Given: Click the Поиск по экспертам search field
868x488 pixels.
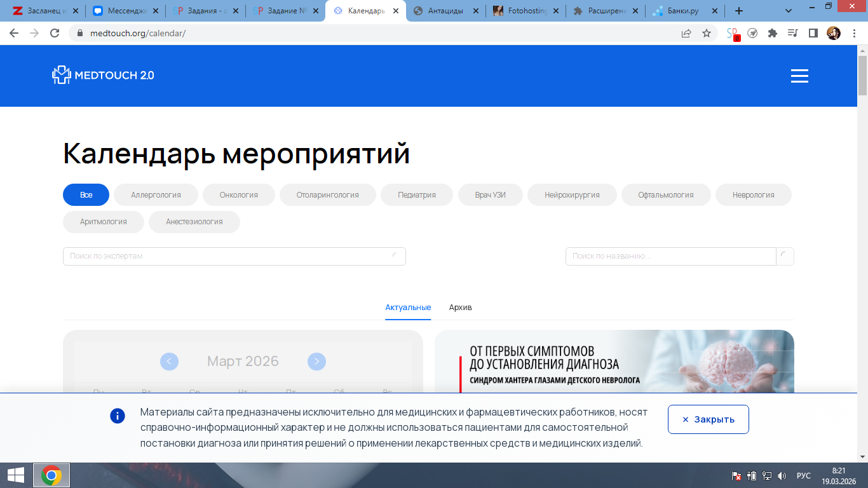Looking at the screenshot, I should tap(229, 256).
